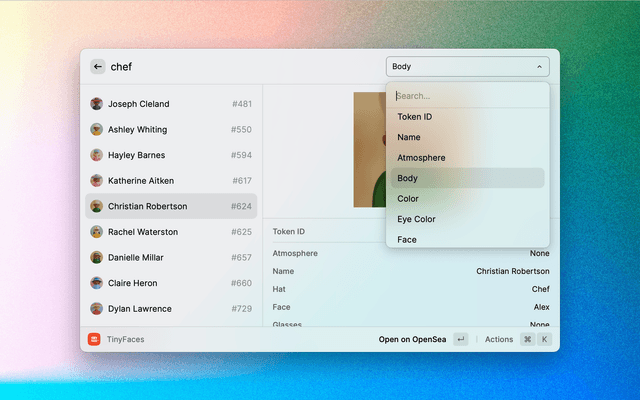This screenshot has width=640, height=400.
Task: Click the character preview image
Action: (370, 150)
